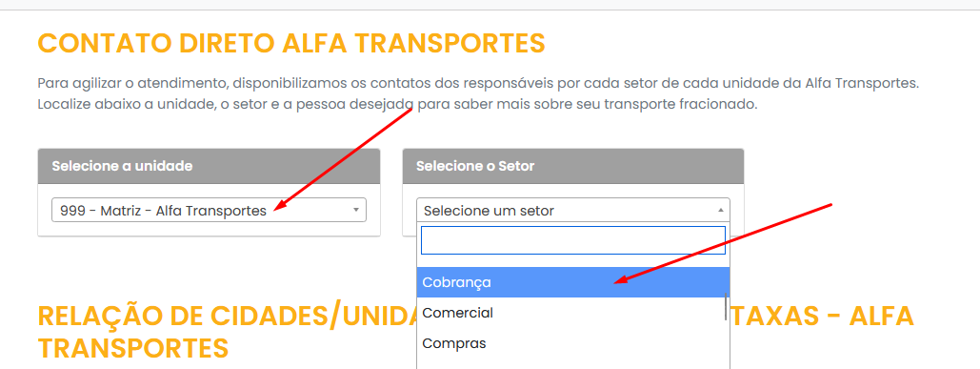Click the "Localize abaixo a unidade" paragraph line

(x=397, y=105)
